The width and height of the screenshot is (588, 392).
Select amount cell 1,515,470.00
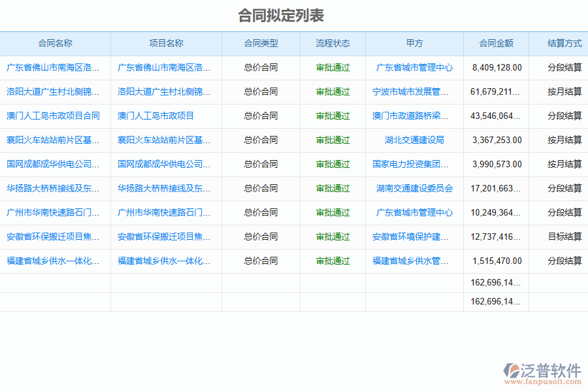497,261
